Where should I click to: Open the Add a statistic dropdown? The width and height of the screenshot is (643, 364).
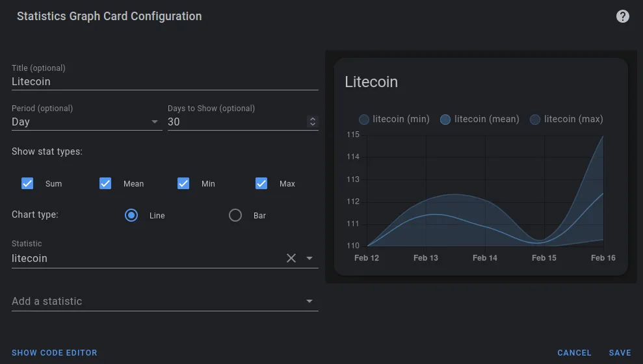point(165,302)
